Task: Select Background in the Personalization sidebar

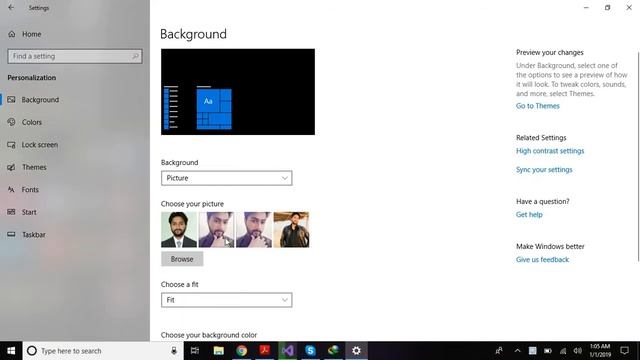Action: click(x=40, y=100)
